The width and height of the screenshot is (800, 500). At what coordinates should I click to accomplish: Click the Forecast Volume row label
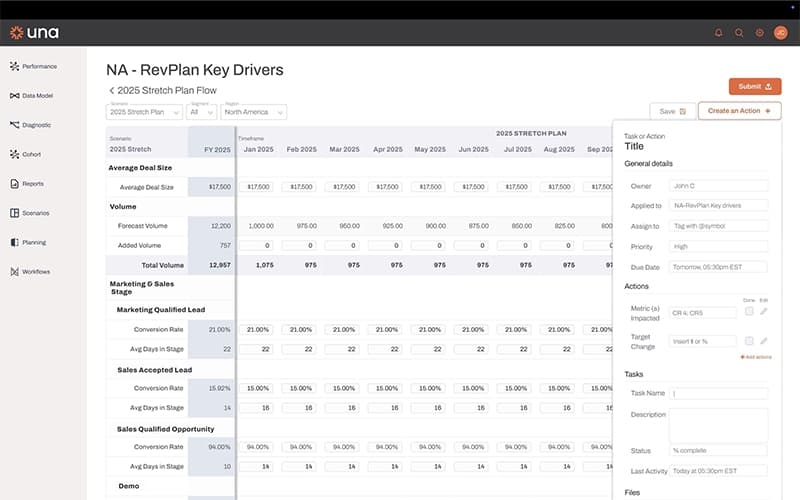pos(142,226)
